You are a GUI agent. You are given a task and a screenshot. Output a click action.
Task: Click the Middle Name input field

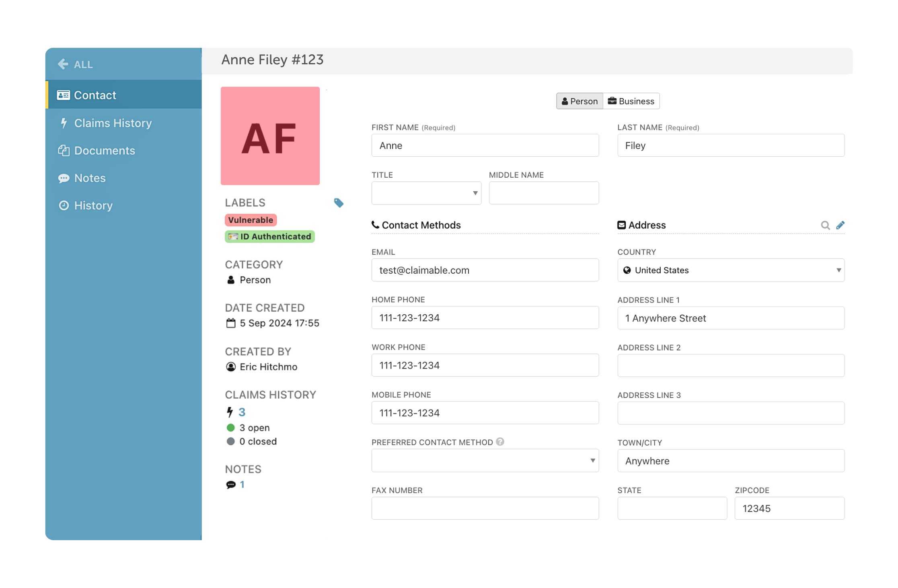[x=544, y=193]
